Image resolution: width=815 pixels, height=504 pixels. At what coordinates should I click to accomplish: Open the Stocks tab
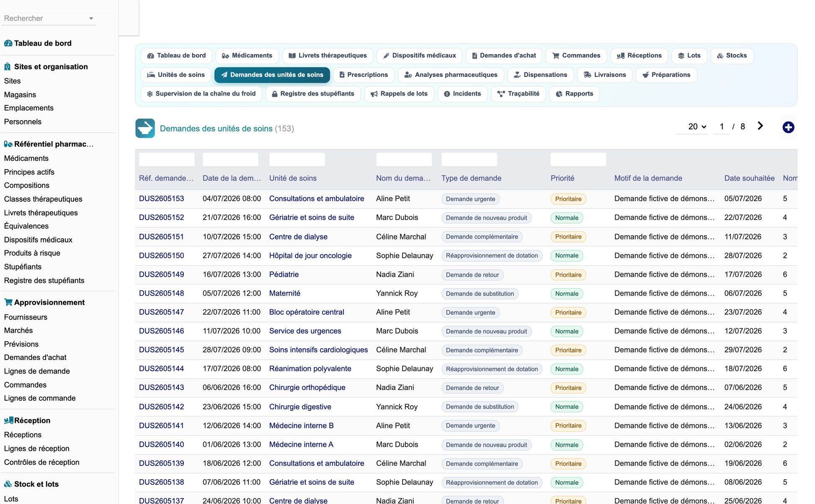[732, 56]
